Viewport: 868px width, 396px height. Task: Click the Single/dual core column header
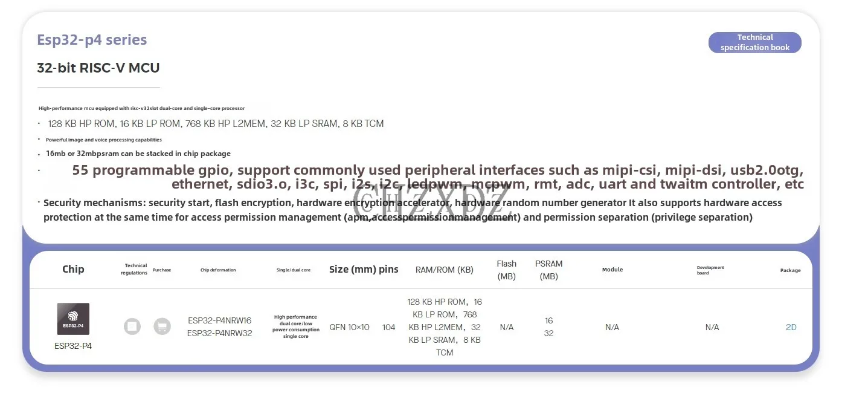pyautogui.click(x=294, y=270)
